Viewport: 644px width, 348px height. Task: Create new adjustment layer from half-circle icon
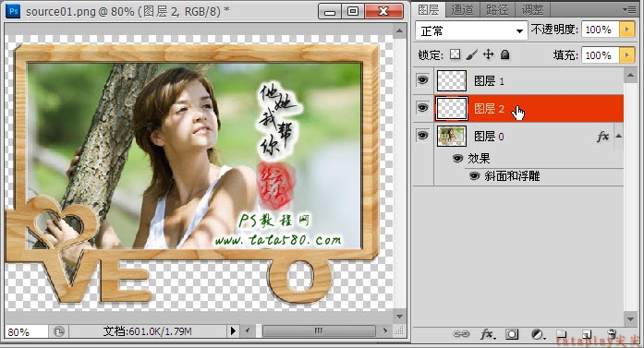coord(538,334)
